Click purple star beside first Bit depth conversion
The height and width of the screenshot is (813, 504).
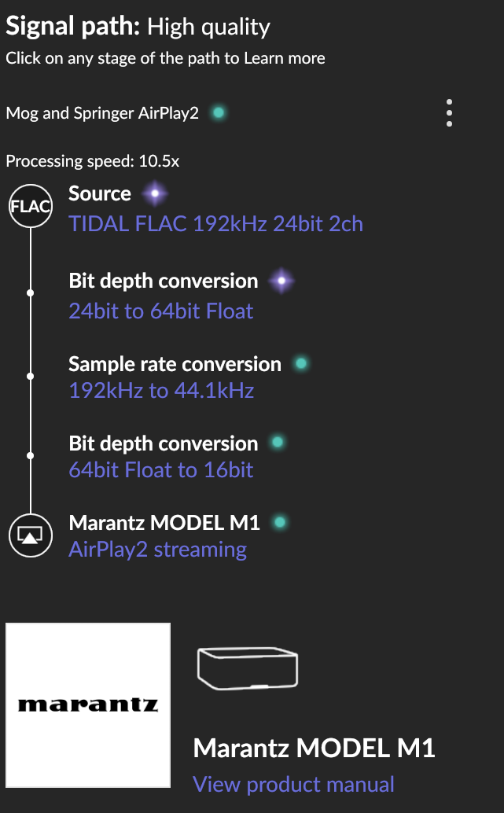click(x=281, y=281)
